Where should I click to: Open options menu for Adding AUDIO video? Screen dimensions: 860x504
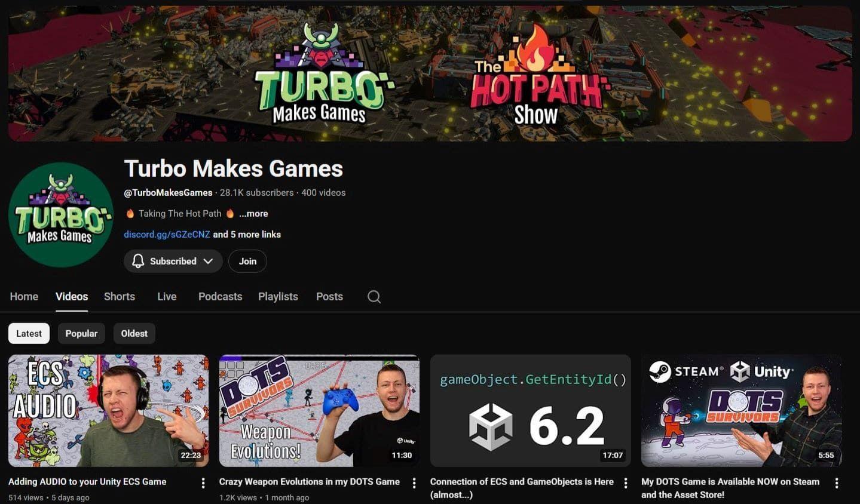coord(203,483)
